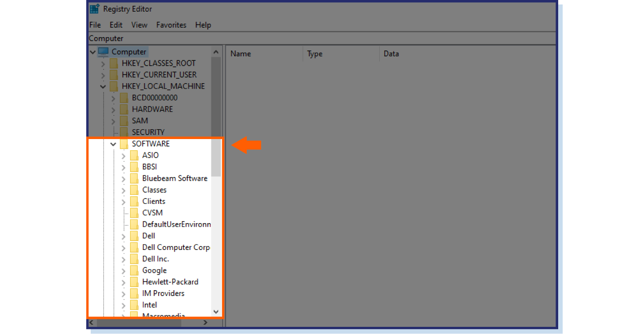
Task: Click the Registry Editor app icon in title bar
Action: [95, 8]
